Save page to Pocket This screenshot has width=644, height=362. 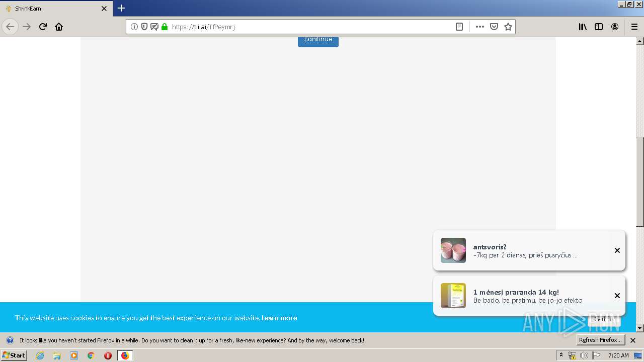pos(494,27)
